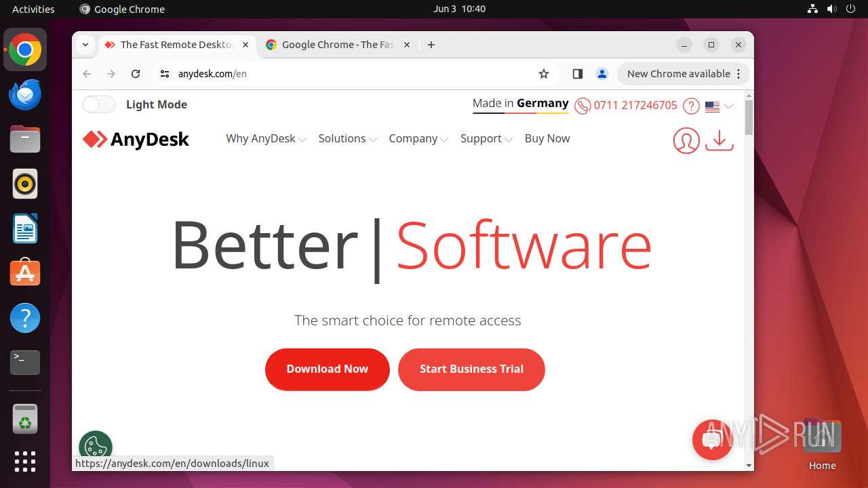Show Applications grid

[x=25, y=462]
